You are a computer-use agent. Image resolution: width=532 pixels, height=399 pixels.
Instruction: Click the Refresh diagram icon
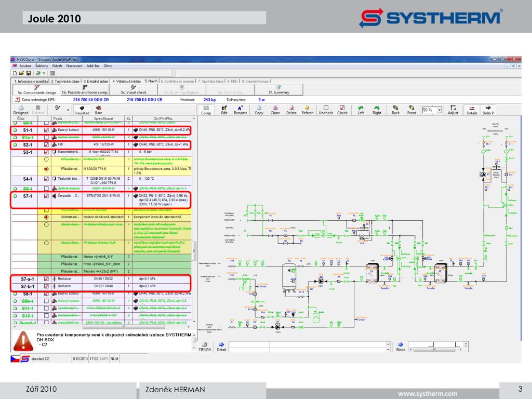(308, 110)
